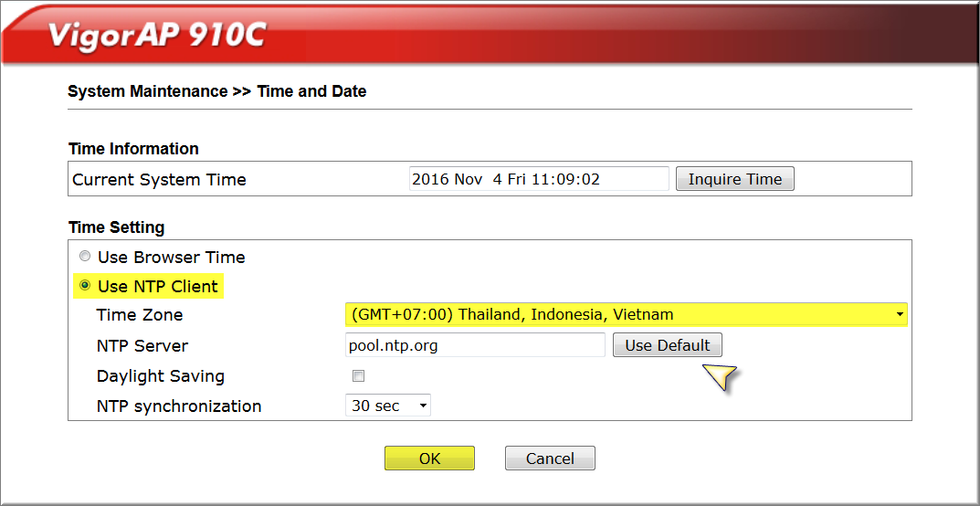980x506 pixels.
Task: Click the NTP Server input field
Action: coord(475,345)
